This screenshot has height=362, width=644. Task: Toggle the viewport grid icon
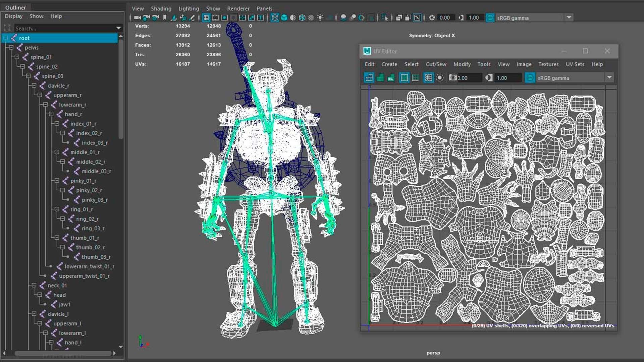click(x=206, y=18)
